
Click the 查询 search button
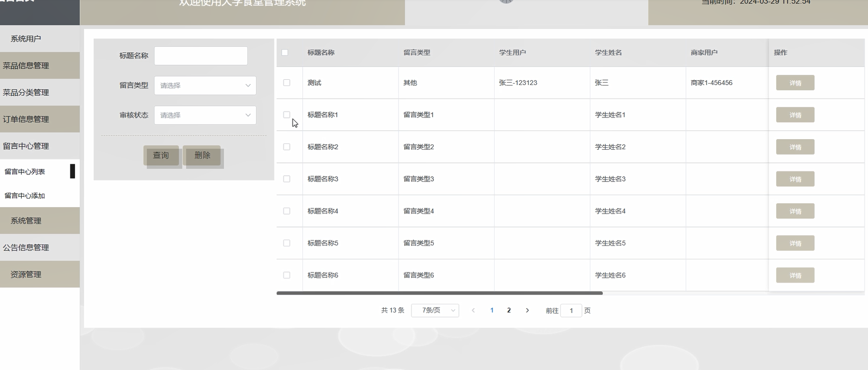click(161, 155)
